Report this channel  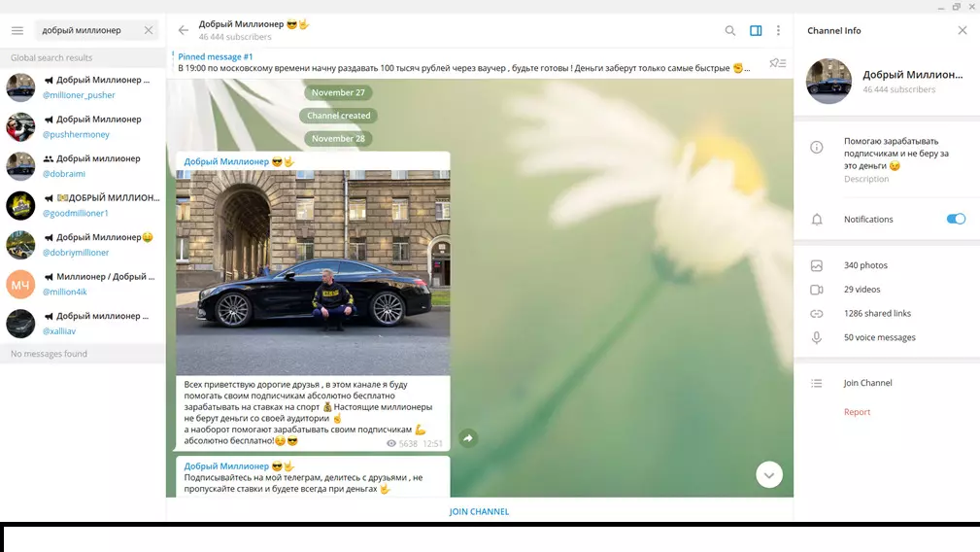tap(857, 412)
